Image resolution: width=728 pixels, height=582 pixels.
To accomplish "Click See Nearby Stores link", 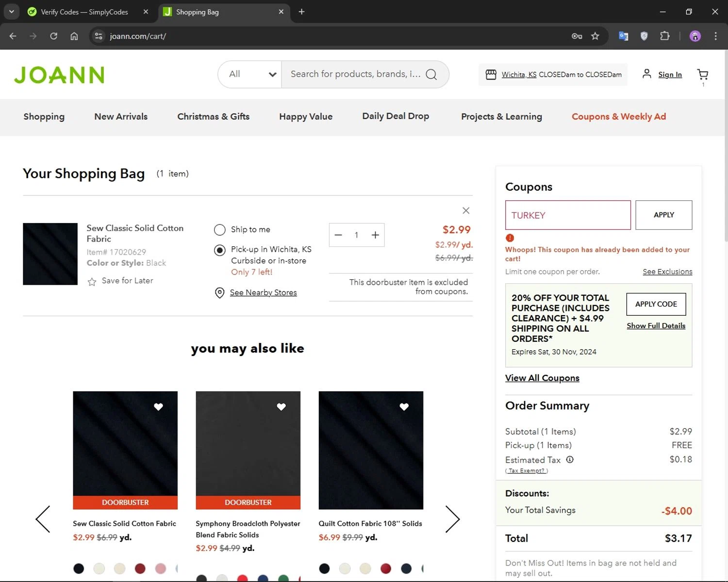I will click(x=263, y=292).
